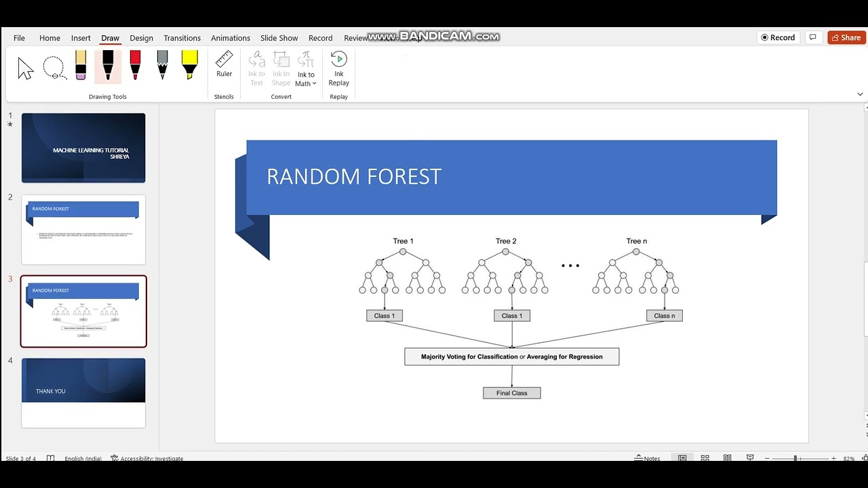Switch to the Insert tab
868x488 pixels.
81,38
